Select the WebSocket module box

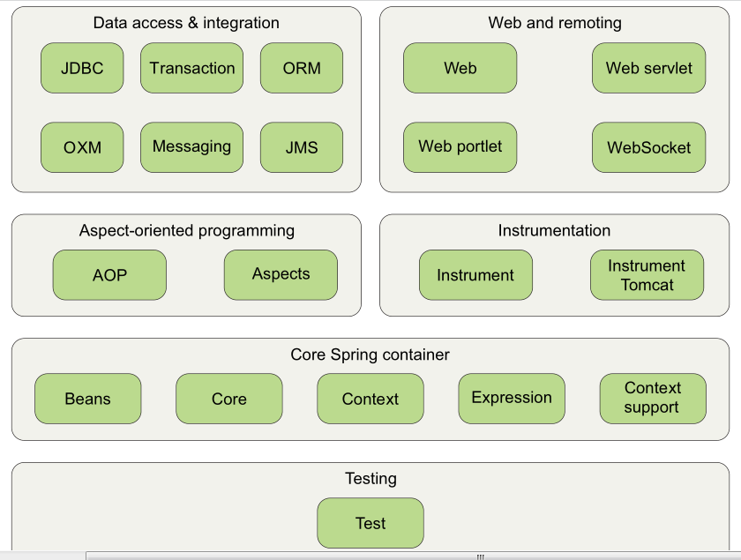tap(649, 147)
